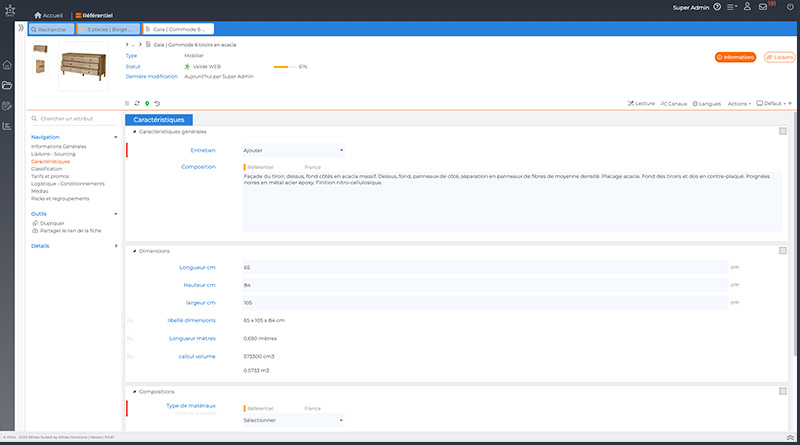Screen dimensions: 800x445
Task: Select the Gaia Commode 6 tab
Action: [x=178, y=29]
